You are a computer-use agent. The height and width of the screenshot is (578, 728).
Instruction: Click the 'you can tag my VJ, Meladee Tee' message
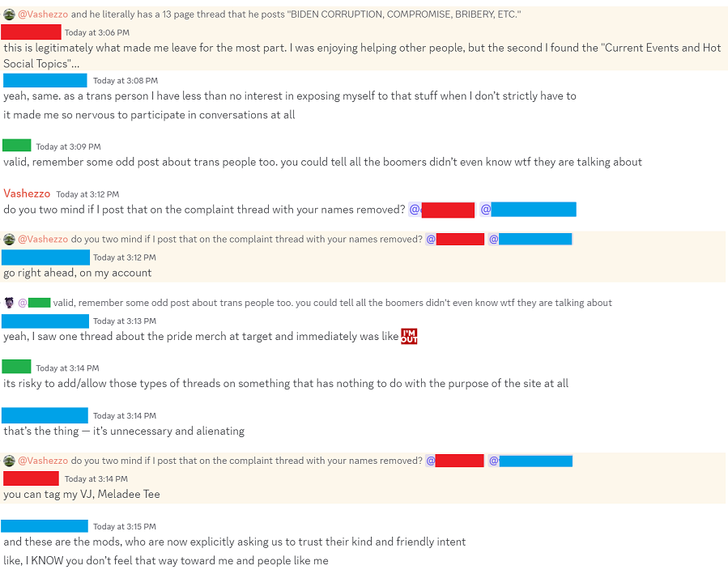tap(82, 494)
